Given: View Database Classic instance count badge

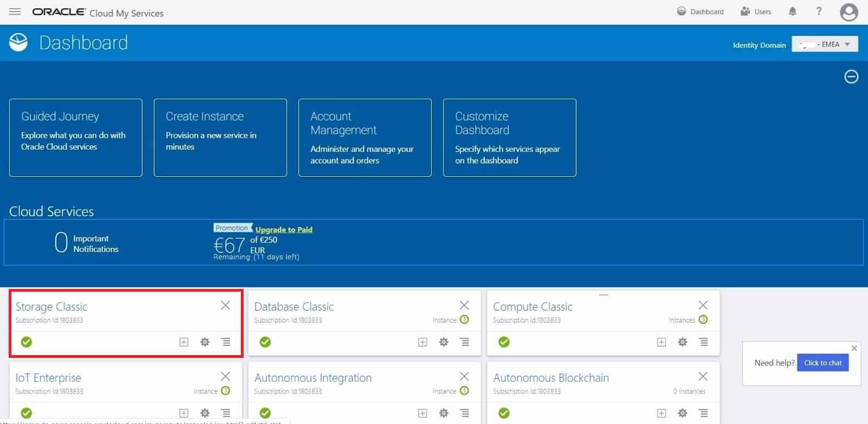Looking at the screenshot, I should click(x=464, y=319).
